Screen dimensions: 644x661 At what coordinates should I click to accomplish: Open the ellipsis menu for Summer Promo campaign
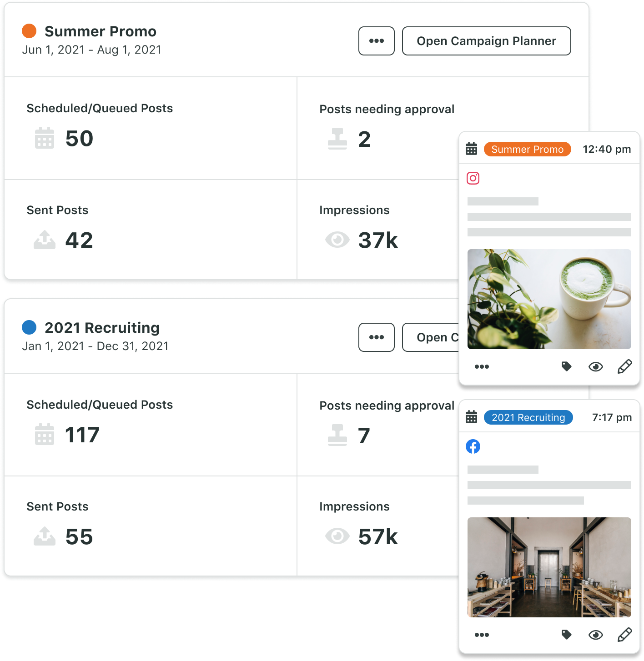pyautogui.click(x=376, y=41)
